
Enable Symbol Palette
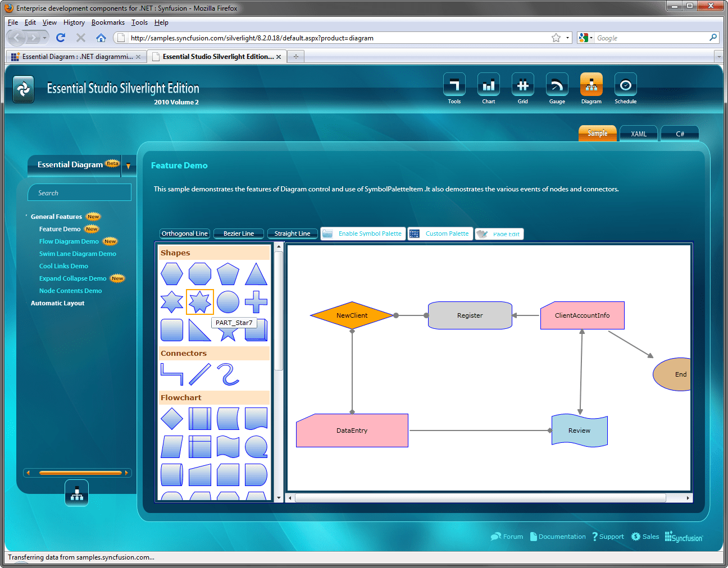coord(363,233)
